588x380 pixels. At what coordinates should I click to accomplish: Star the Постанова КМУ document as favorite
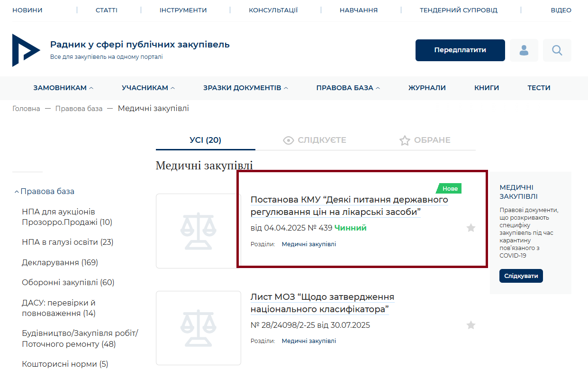click(470, 228)
